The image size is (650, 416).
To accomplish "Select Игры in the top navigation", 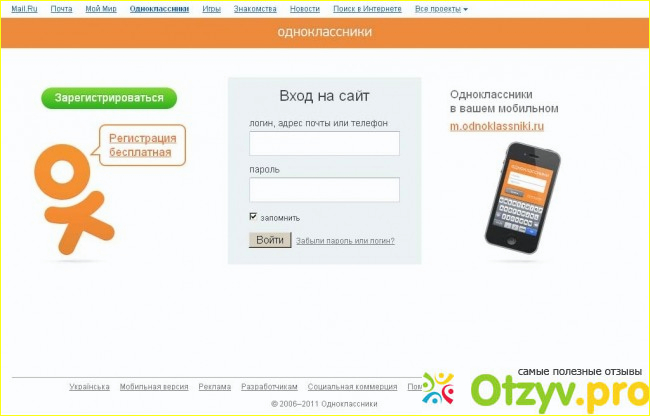I will tap(211, 8).
